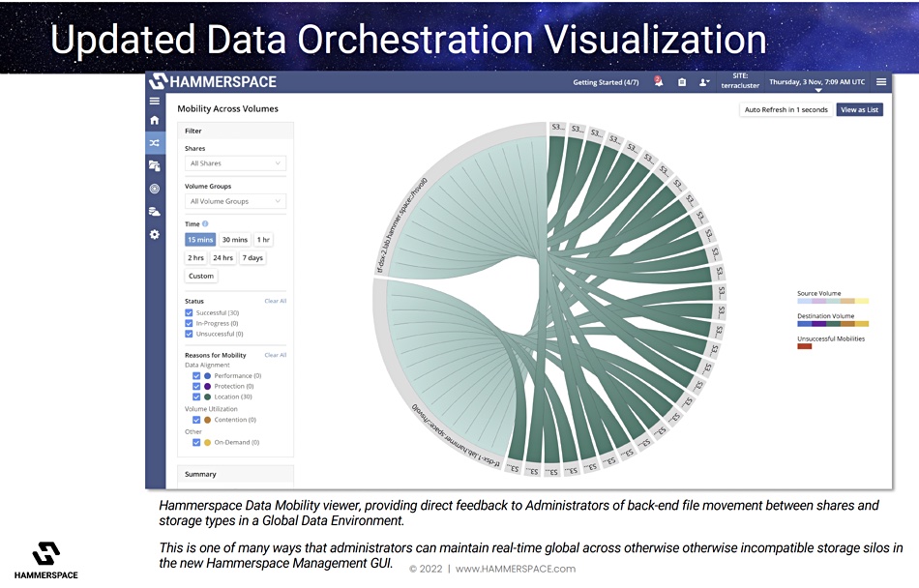Select the 2 hrs time range
The height and width of the screenshot is (588, 919).
point(195,257)
